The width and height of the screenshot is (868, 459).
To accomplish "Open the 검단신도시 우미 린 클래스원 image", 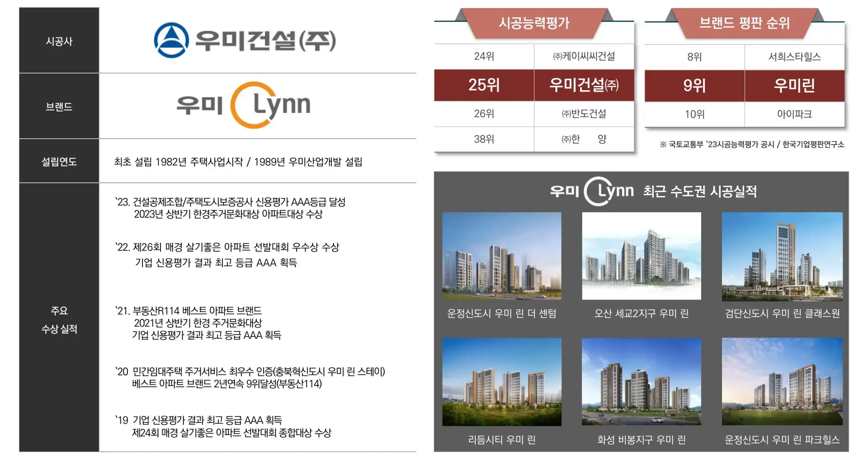I will click(x=782, y=256).
